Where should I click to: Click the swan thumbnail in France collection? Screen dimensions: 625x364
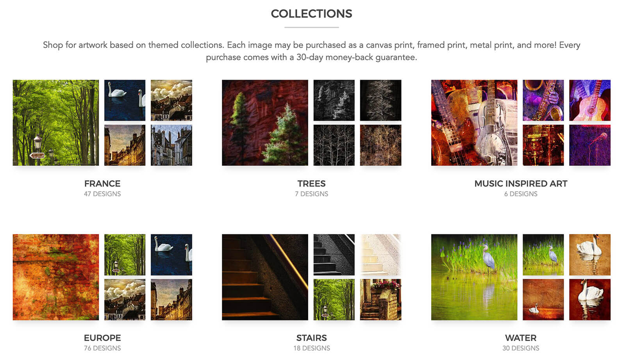pyautogui.click(x=125, y=100)
